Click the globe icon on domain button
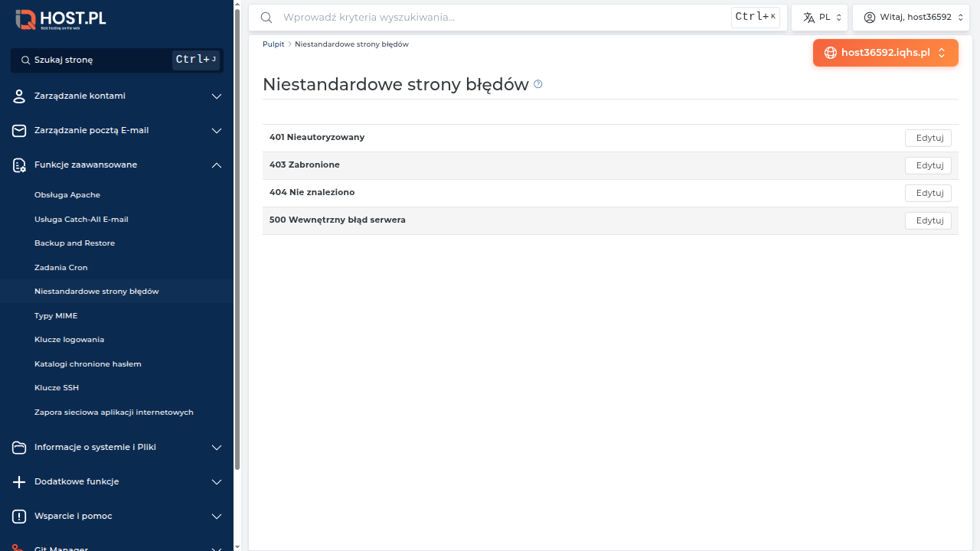980x551 pixels. [x=831, y=53]
